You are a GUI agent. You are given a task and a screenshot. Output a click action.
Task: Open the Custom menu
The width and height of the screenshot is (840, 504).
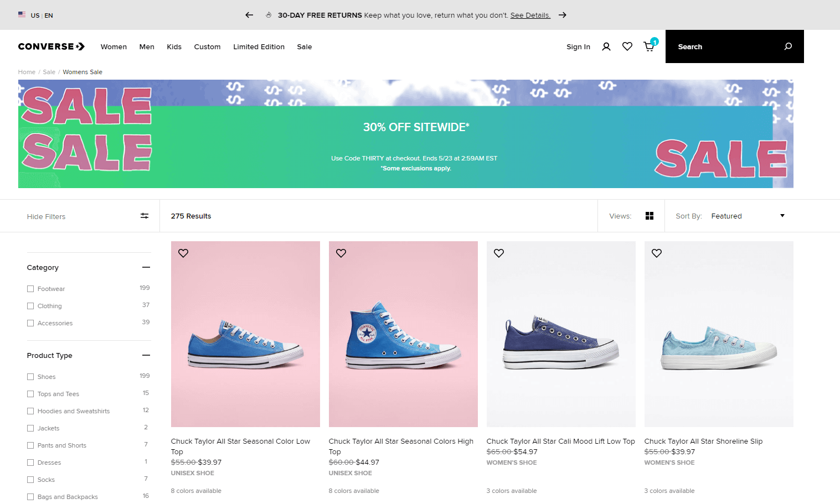coord(207,47)
